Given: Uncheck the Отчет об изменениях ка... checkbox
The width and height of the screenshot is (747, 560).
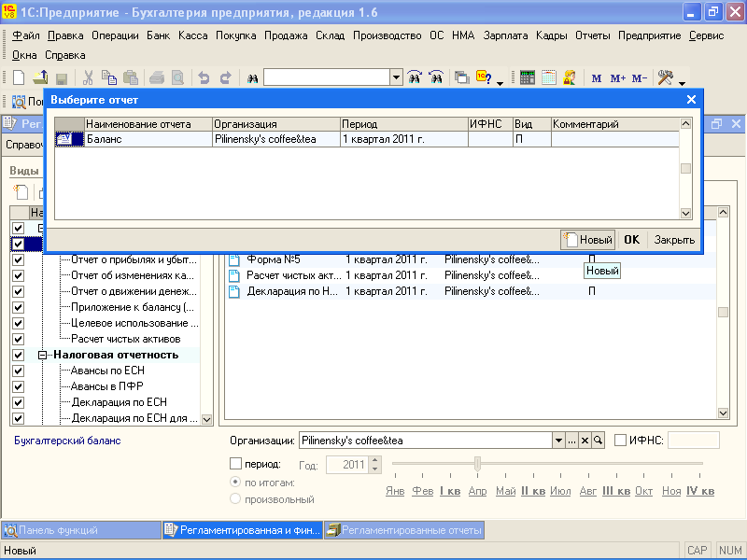Looking at the screenshot, I should pos(18,275).
